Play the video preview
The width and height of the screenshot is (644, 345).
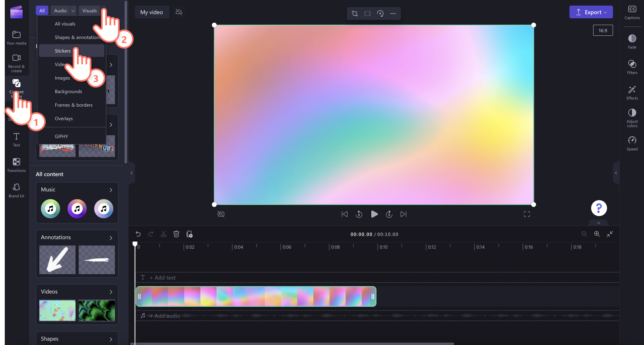point(374,214)
